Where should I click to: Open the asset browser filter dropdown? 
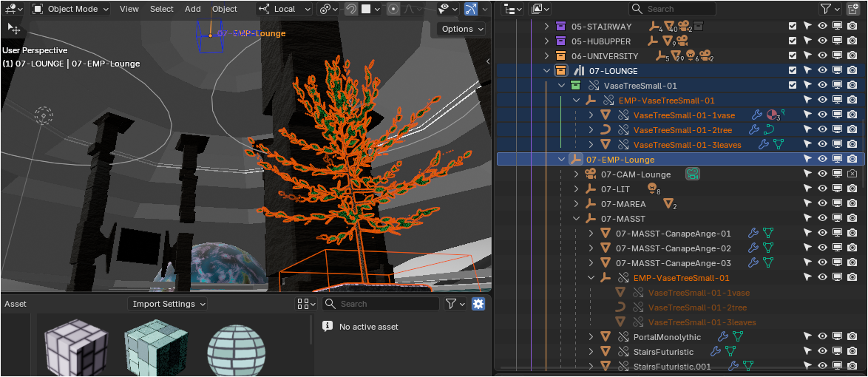[455, 304]
